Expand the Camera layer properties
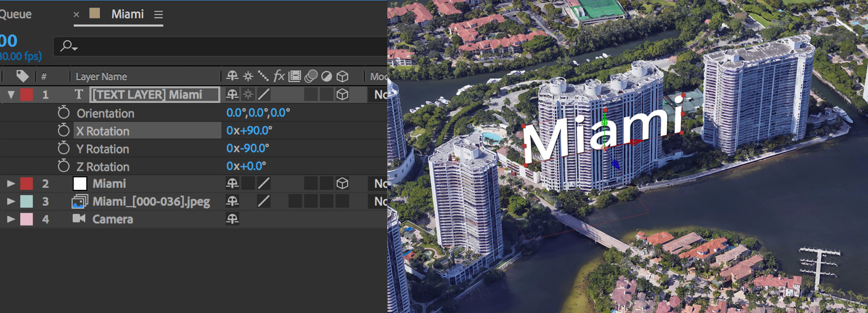The width and height of the screenshot is (868, 313). (10, 219)
